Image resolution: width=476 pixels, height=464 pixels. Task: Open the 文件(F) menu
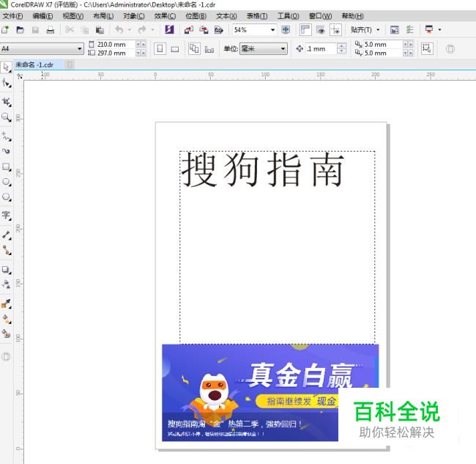(x=12, y=16)
